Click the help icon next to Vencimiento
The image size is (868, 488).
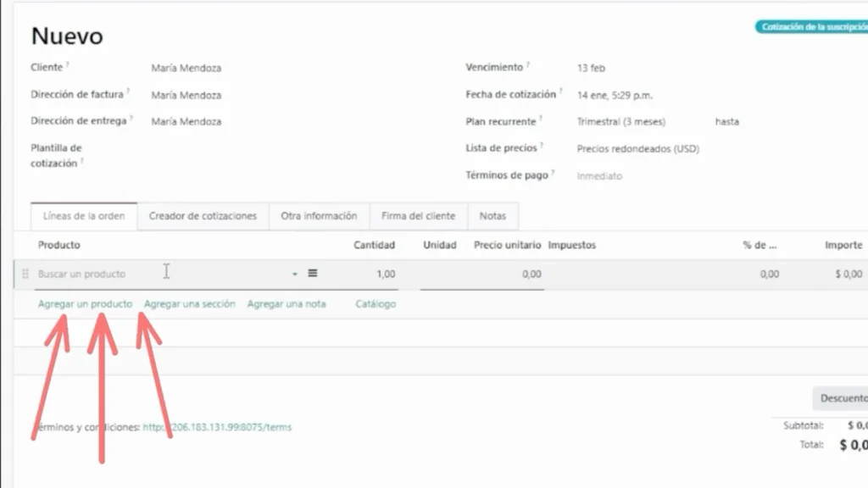(x=528, y=64)
